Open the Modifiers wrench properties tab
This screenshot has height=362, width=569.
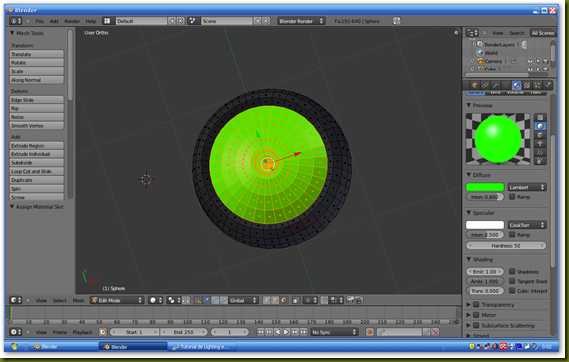[495, 85]
